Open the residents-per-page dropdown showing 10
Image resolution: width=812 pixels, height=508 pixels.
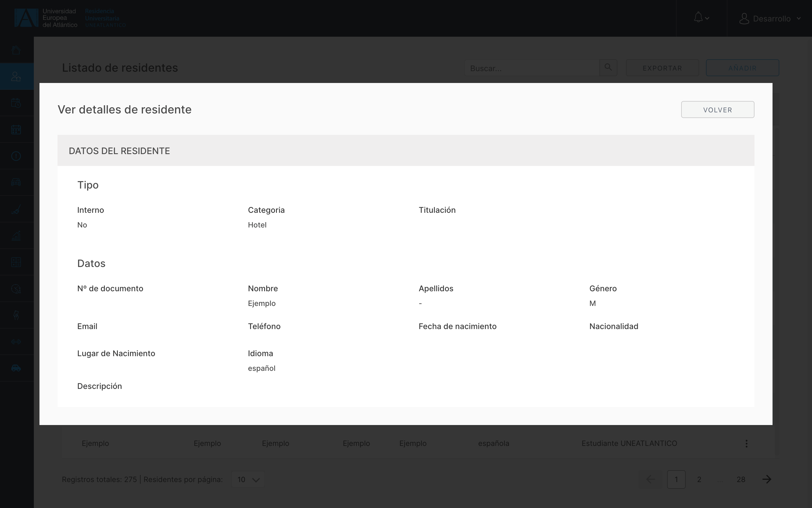248,479
